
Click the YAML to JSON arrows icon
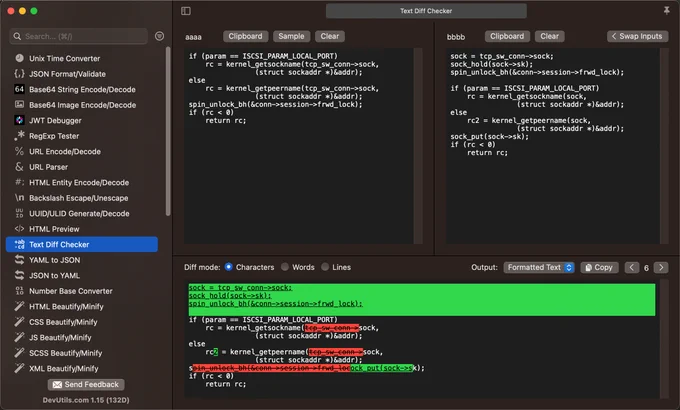(19, 260)
